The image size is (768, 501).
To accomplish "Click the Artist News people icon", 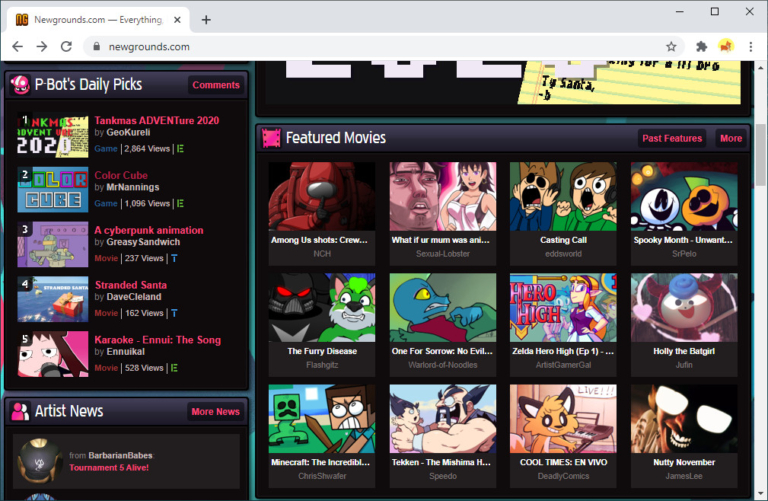I will [x=19, y=411].
